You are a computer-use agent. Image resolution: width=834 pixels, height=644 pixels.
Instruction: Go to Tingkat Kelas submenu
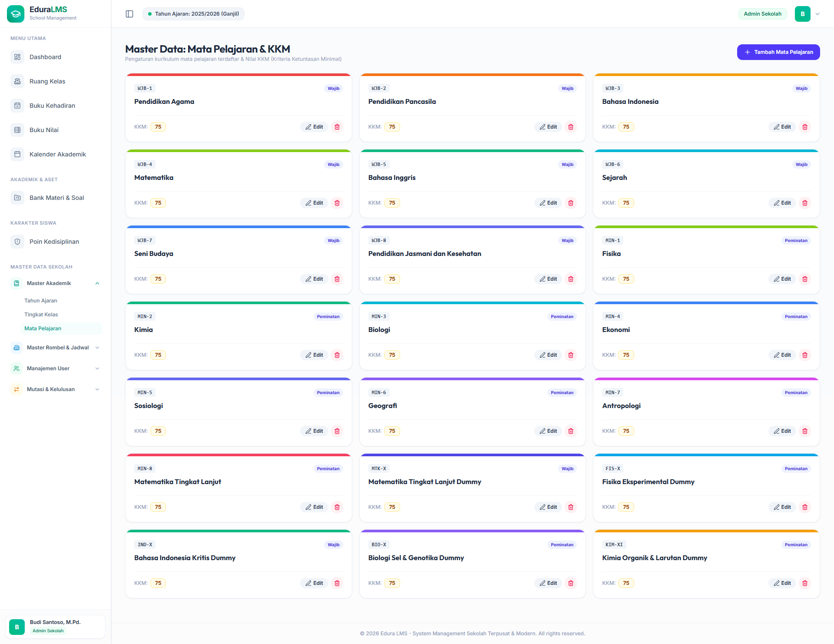[41, 315]
